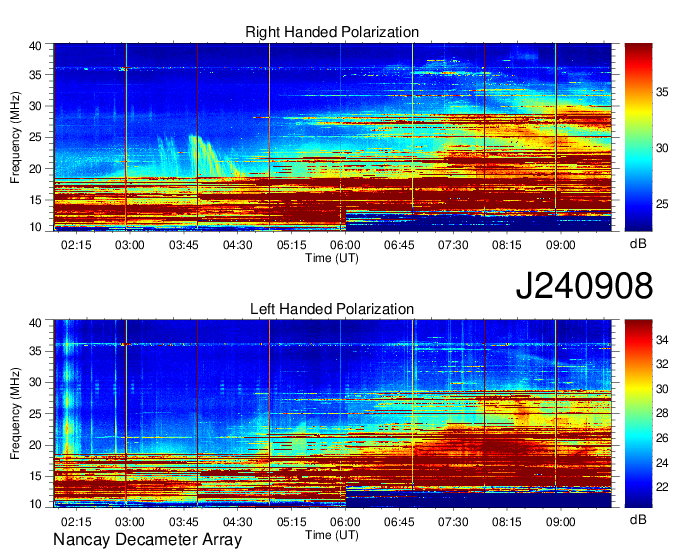Screen dimensions: 680x552
Task: Click the "06:00" time tick of top plot
Action: click(x=345, y=245)
